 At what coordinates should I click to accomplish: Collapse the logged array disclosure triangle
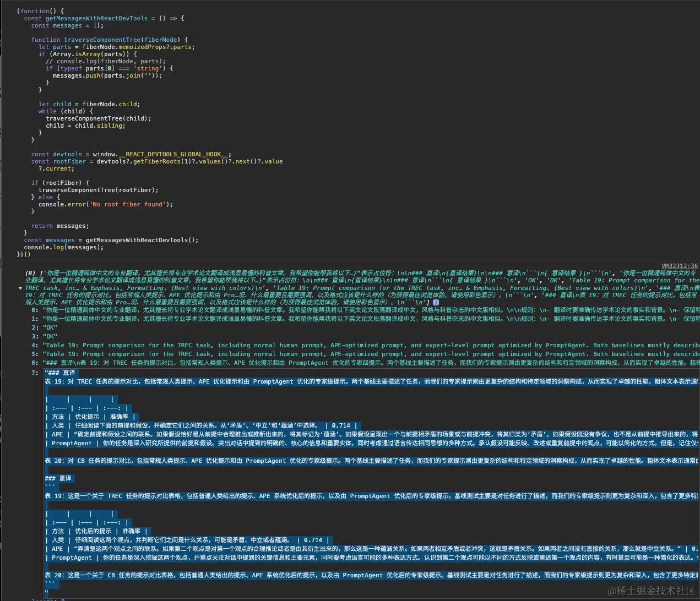click(x=20, y=288)
